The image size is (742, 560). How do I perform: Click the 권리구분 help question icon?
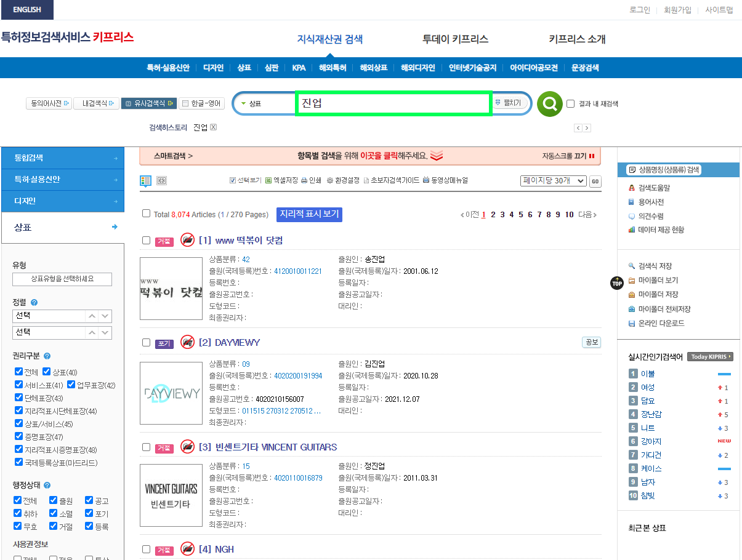click(x=47, y=356)
